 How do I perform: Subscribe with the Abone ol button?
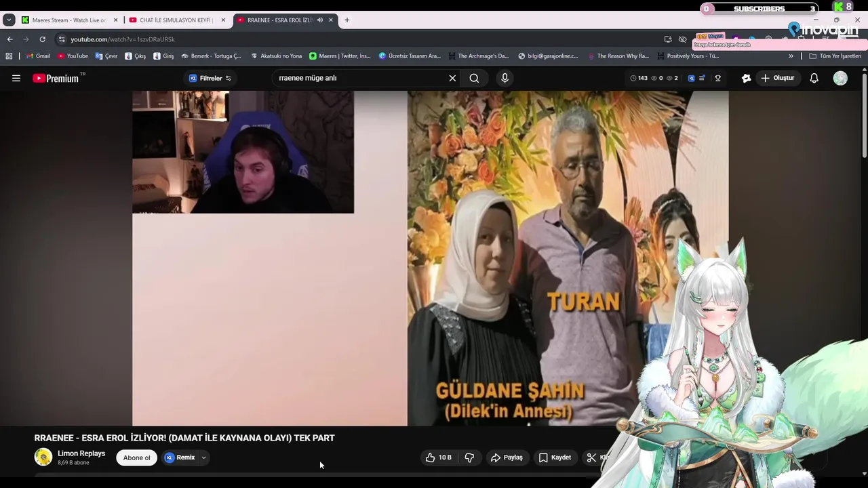136,457
